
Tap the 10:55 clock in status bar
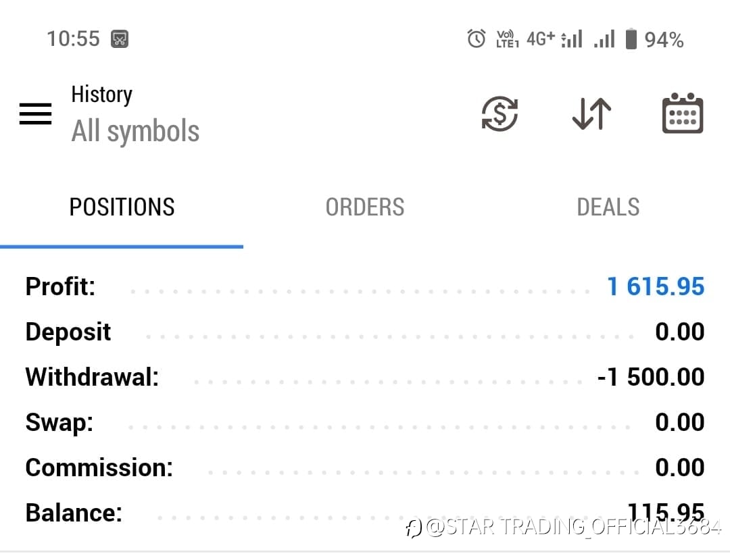[x=73, y=39]
